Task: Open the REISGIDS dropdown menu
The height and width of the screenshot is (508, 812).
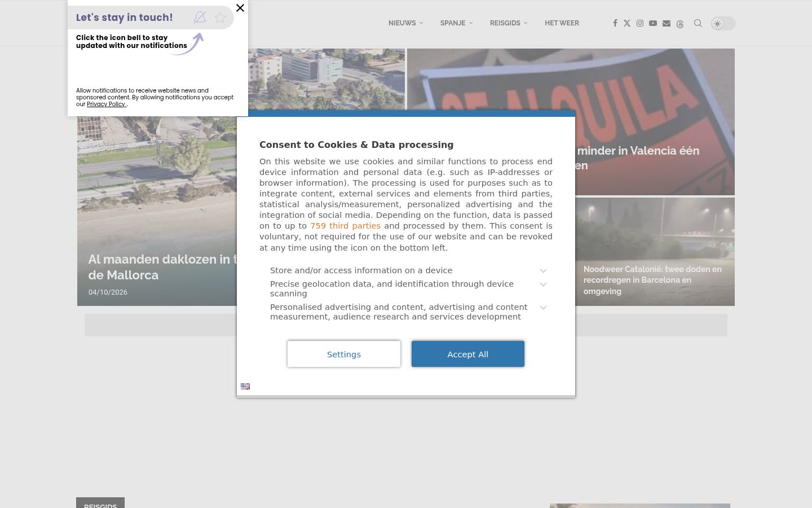Action: pyautogui.click(x=509, y=23)
